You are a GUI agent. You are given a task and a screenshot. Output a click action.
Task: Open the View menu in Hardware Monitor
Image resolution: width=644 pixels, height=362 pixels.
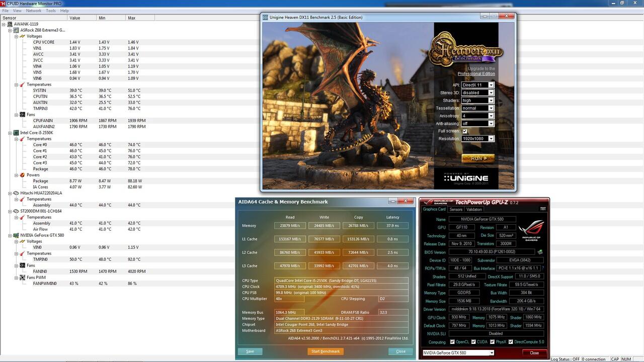17,11
